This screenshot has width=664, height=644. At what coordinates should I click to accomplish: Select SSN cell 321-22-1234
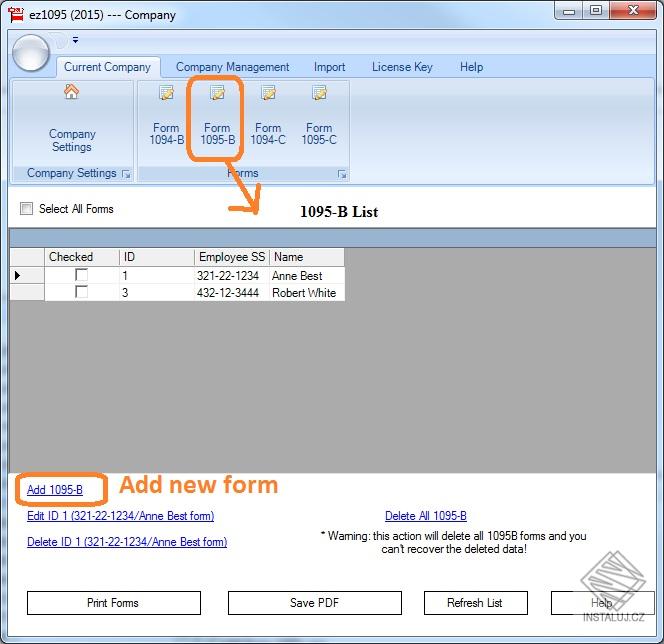click(232, 275)
